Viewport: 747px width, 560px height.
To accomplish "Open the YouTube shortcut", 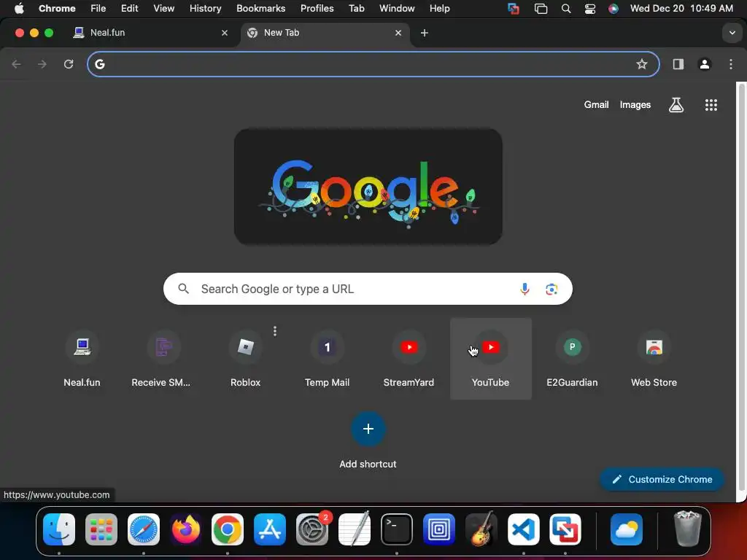I will click(491, 359).
